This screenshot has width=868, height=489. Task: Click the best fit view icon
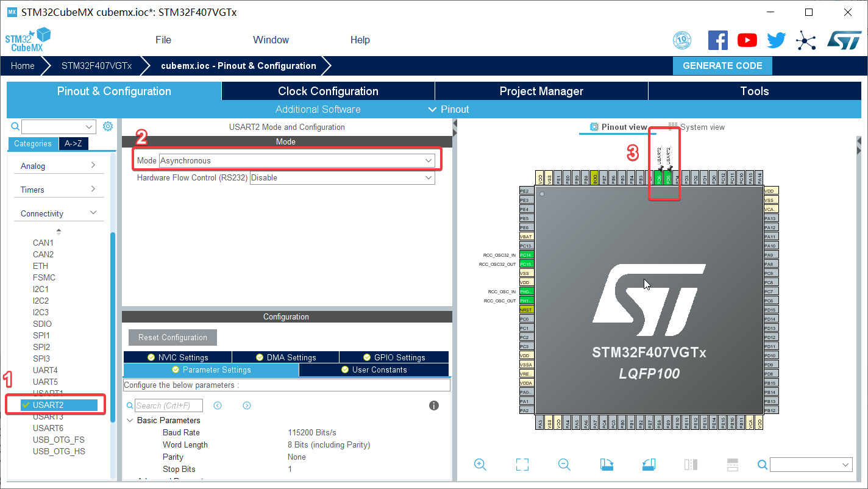coord(522,465)
